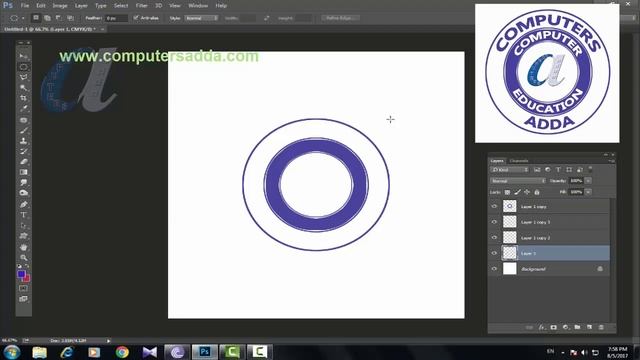This screenshot has height=360, width=640.
Task: Delete the selected layer with the trash icon
Action: (601, 327)
